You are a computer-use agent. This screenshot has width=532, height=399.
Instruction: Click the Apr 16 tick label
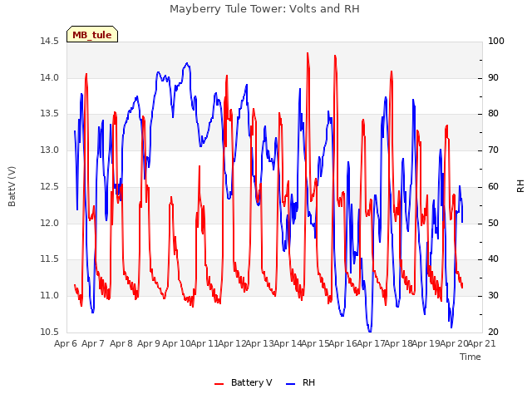pyautogui.click(x=343, y=343)
